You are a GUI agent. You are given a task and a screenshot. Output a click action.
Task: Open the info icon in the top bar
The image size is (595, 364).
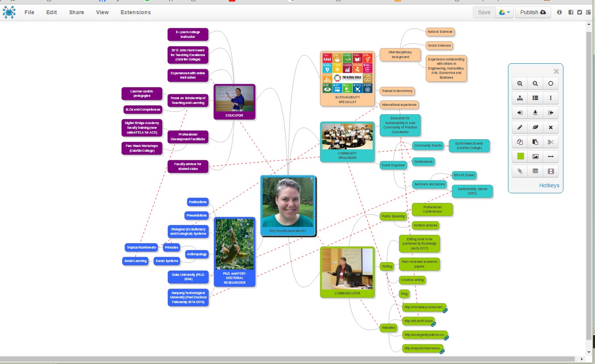[559, 12]
